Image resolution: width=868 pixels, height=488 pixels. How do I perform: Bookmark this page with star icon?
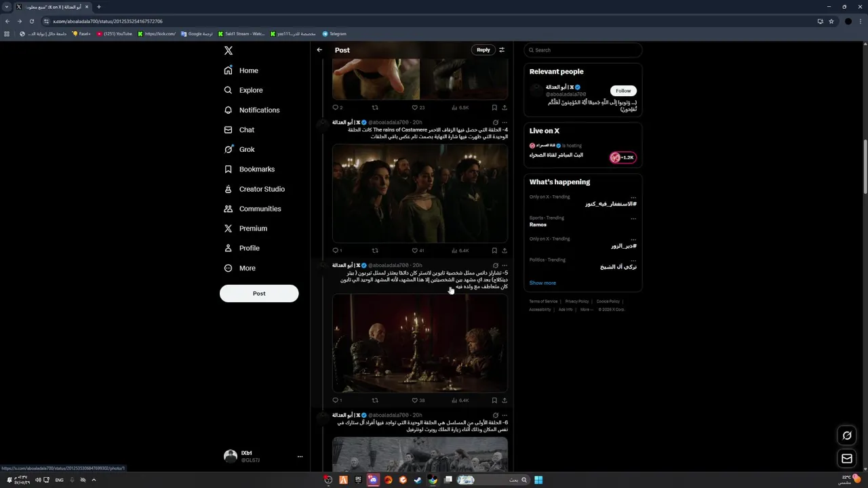(x=831, y=21)
